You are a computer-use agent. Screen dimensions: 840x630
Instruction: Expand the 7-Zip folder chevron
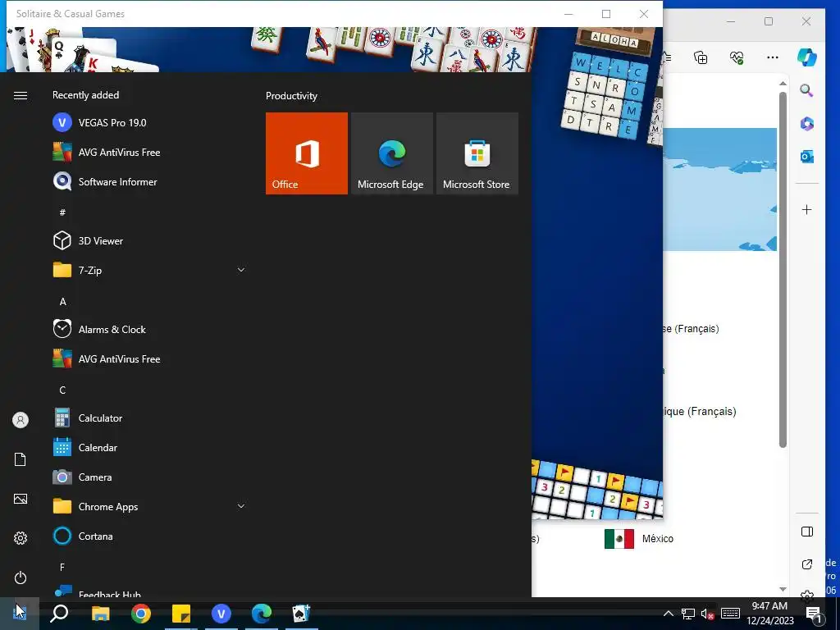click(241, 270)
